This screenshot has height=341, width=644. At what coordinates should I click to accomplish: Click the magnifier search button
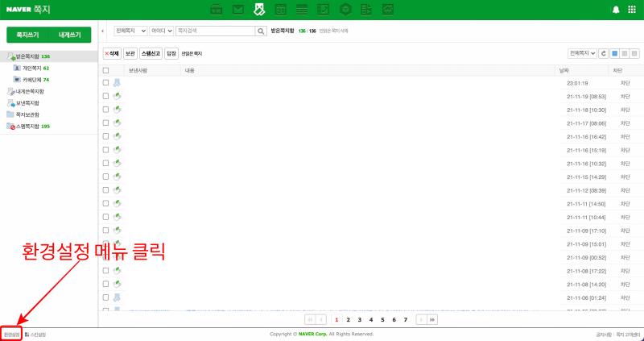tap(261, 31)
